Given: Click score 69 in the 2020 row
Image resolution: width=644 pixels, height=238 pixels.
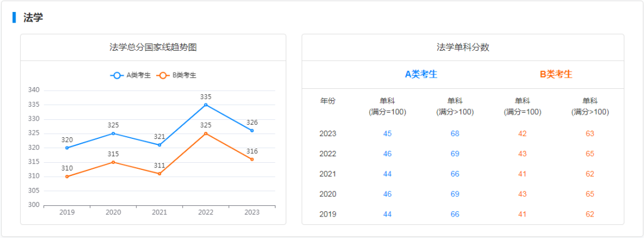Looking at the screenshot, I should click(x=455, y=194).
